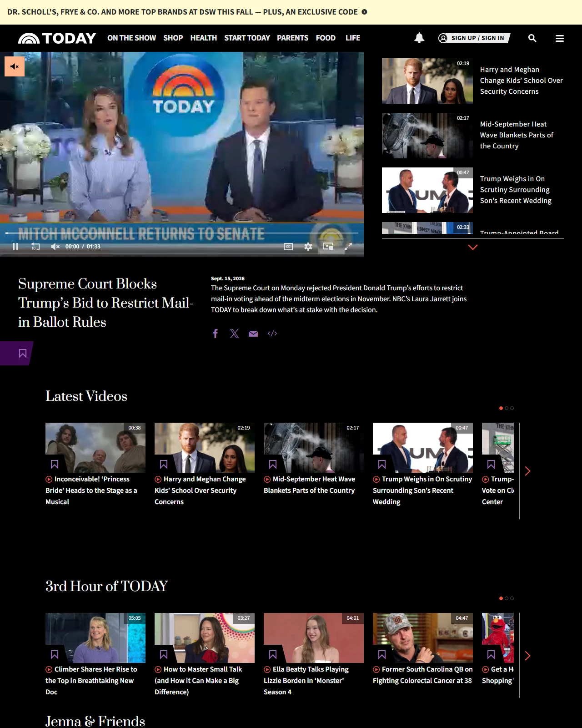This screenshot has width=582, height=728.
Task: Open the top DSW promo banner arrow
Action: coord(364,12)
